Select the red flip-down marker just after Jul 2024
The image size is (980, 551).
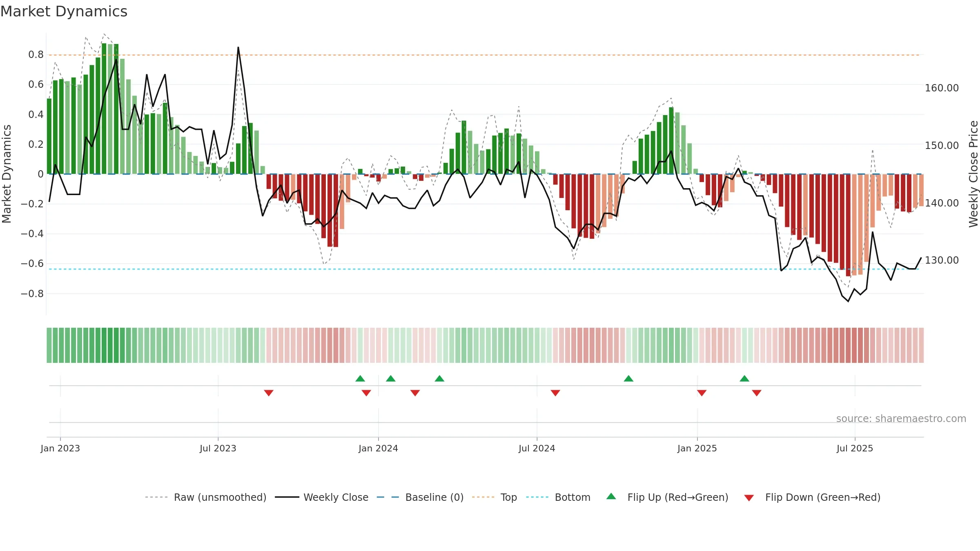click(x=555, y=393)
